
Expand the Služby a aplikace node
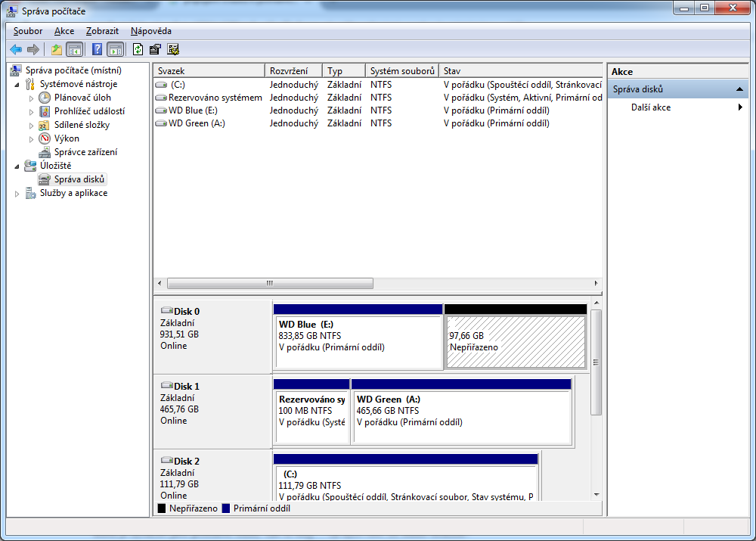pyautogui.click(x=17, y=194)
